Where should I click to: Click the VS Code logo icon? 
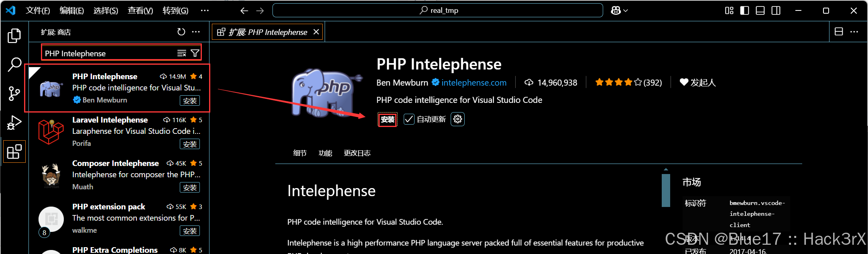11,10
